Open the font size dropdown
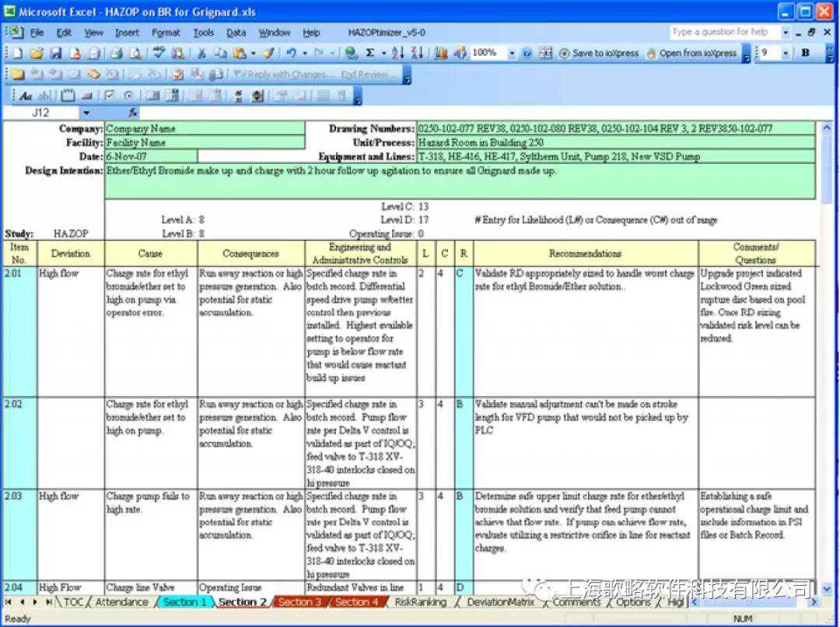840x627 pixels. pyautogui.click(x=786, y=53)
